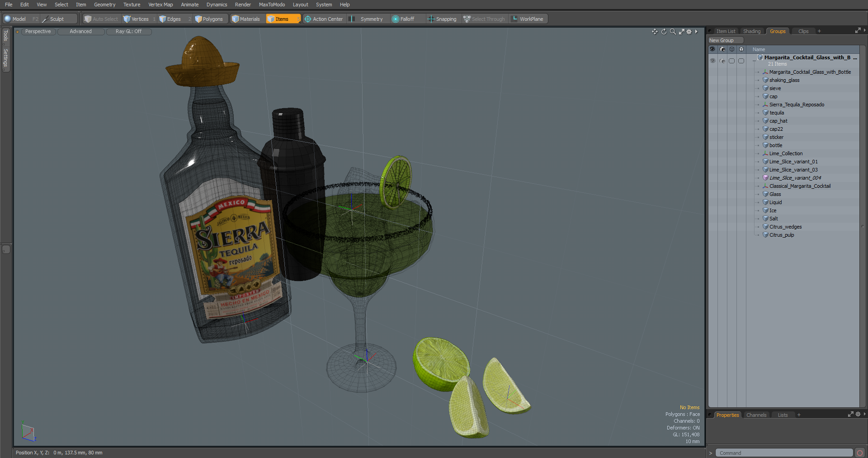The width and height of the screenshot is (868, 458).
Task: Open the Render menu
Action: pyautogui.click(x=243, y=5)
